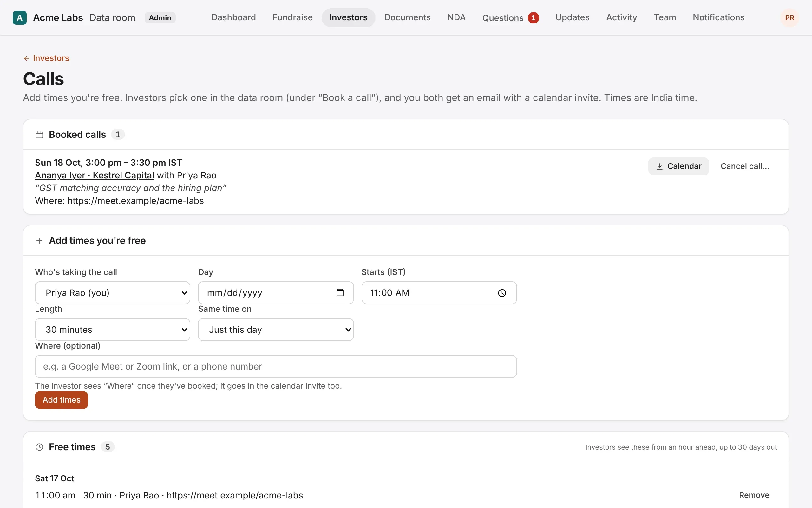The width and height of the screenshot is (812, 508).
Task: Open the date picker calendar icon in Day field
Action: [x=340, y=293]
